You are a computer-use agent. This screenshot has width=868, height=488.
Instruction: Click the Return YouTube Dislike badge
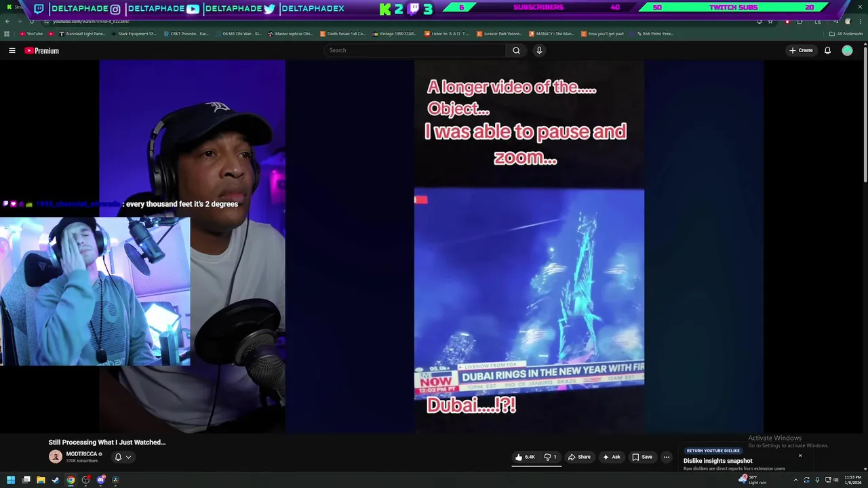coord(713,451)
